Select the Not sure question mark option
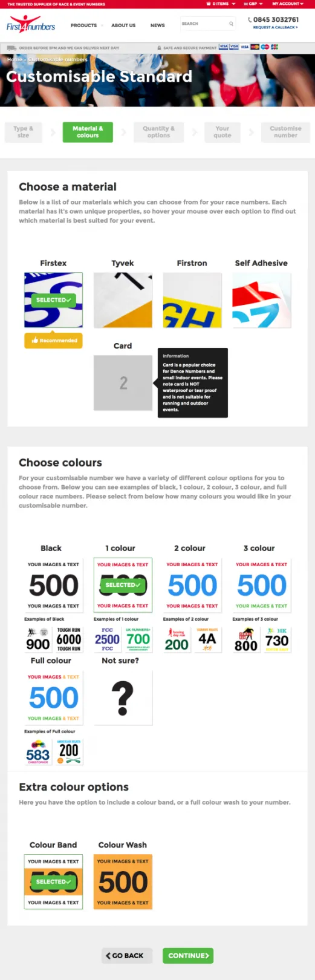315x980 pixels. (123, 697)
